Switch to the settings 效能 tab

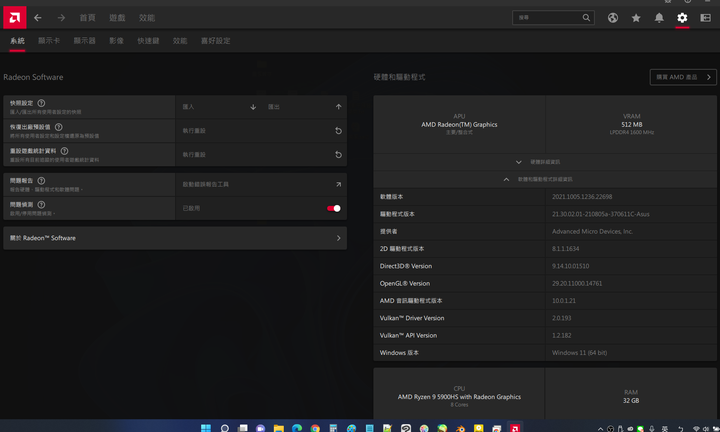[180, 41]
